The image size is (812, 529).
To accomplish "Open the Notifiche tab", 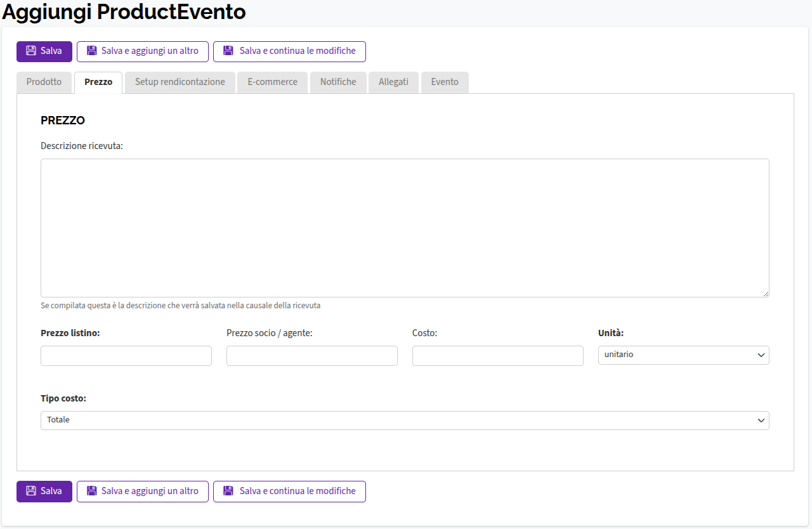I will point(338,82).
